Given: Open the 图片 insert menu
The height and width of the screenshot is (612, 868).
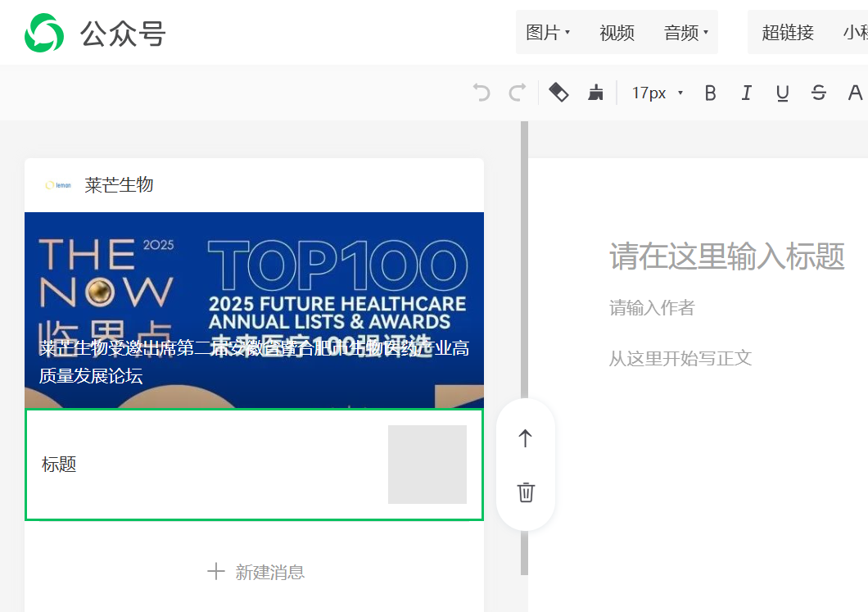Looking at the screenshot, I should [548, 33].
